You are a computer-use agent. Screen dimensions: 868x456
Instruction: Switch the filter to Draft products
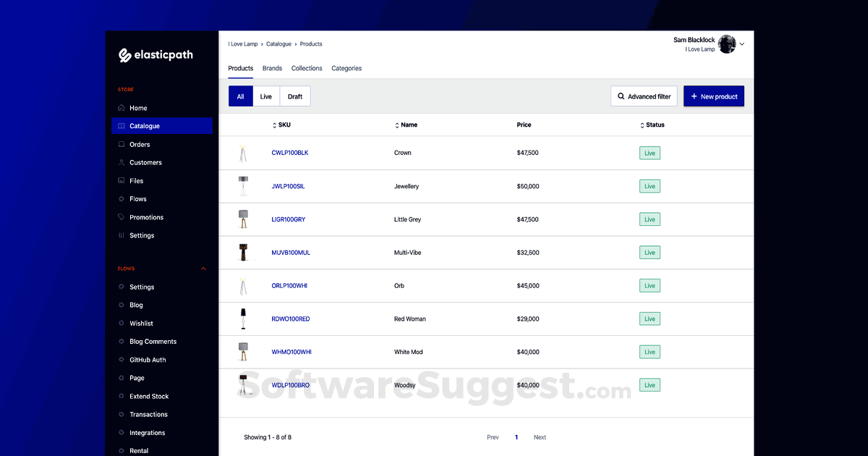click(x=294, y=96)
